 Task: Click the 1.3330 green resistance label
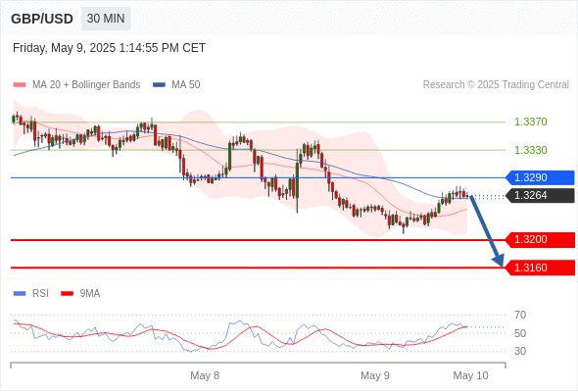tap(530, 150)
